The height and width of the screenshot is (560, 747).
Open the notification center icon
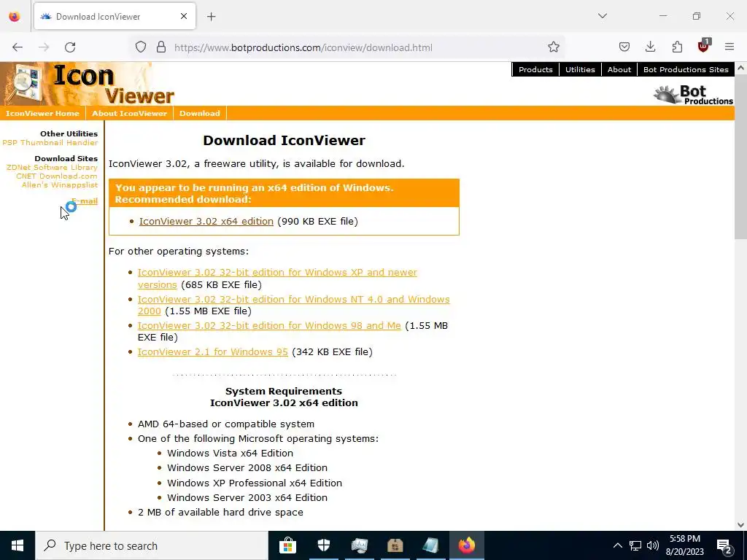point(724,545)
